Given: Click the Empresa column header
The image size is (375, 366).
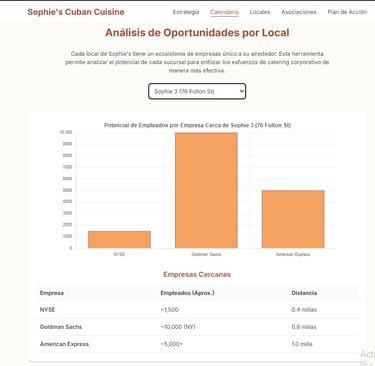Looking at the screenshot, I should 52,293.
